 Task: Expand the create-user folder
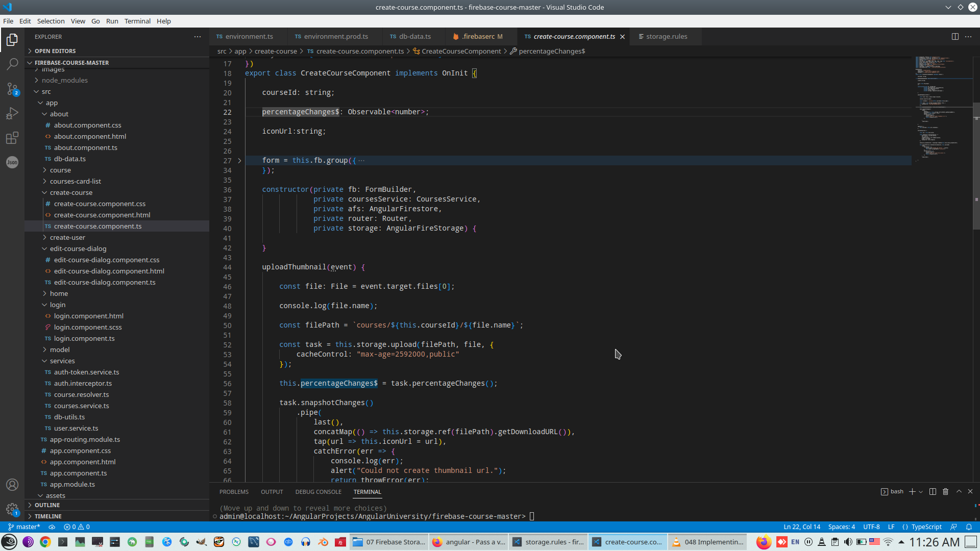tap(67, 238)
